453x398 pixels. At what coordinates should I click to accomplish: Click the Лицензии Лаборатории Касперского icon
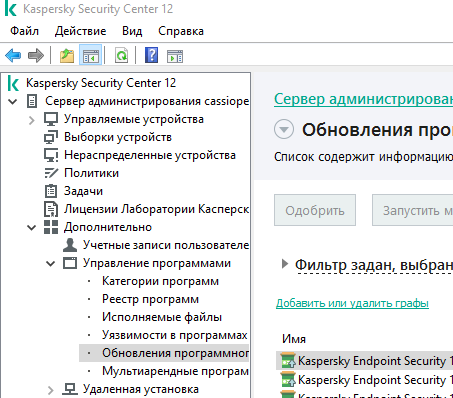(51, 209)
